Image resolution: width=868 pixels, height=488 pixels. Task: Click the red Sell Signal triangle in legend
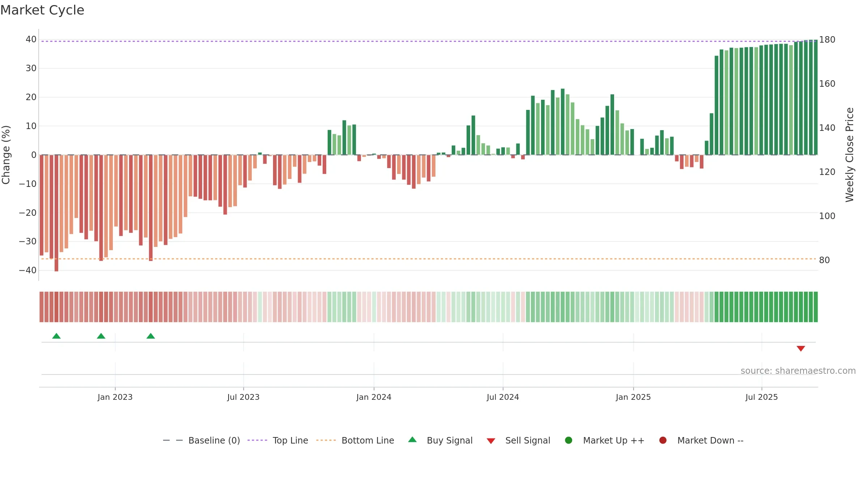coord(491,441)
